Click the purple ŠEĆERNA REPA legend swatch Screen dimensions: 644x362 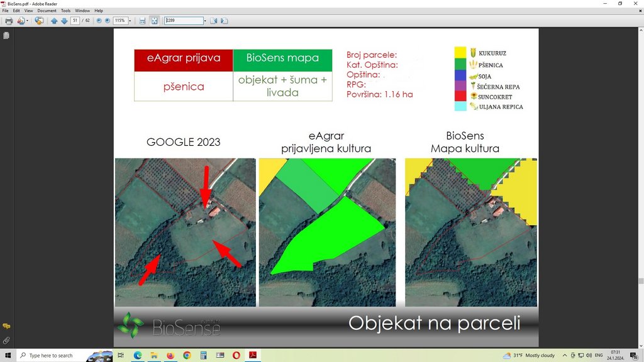pyautogui.click(x=460, y=85)
